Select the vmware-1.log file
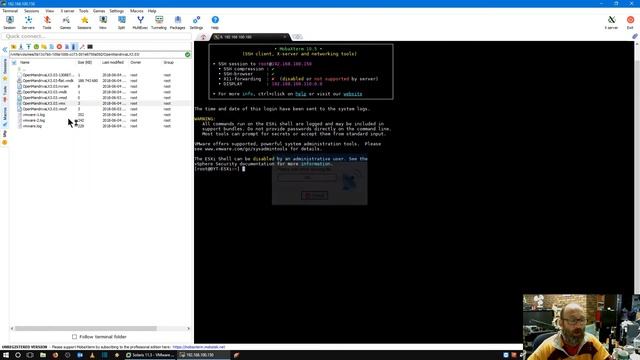Screen dimensions: 640x360 point(34,115)
